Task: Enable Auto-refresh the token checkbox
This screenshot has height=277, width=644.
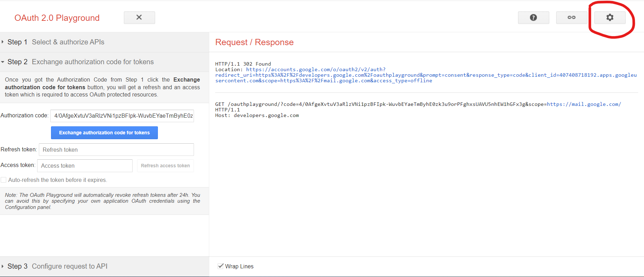Action: (x=3, y=180)
